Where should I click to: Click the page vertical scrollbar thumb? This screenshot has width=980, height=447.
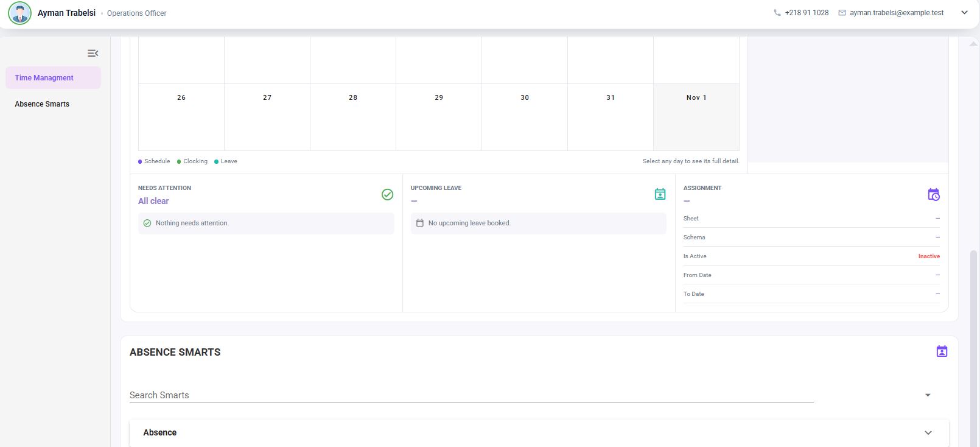[973, 347]
